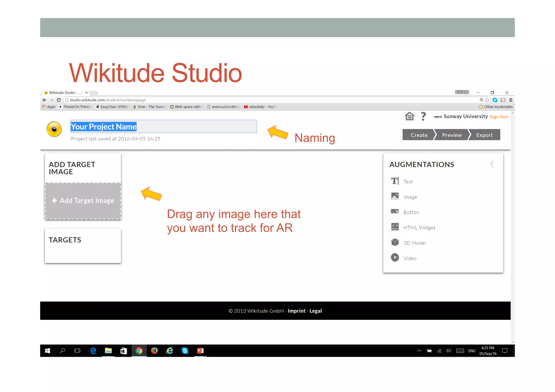Switch to the Create step
Image resolution: width=555 pixels, height=392 pixels.
[x=419, y=135]
